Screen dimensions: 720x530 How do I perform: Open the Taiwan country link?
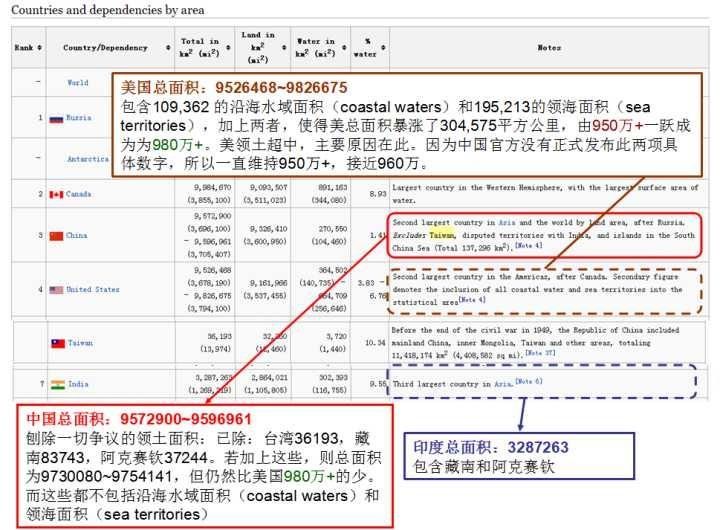(80, 343)
